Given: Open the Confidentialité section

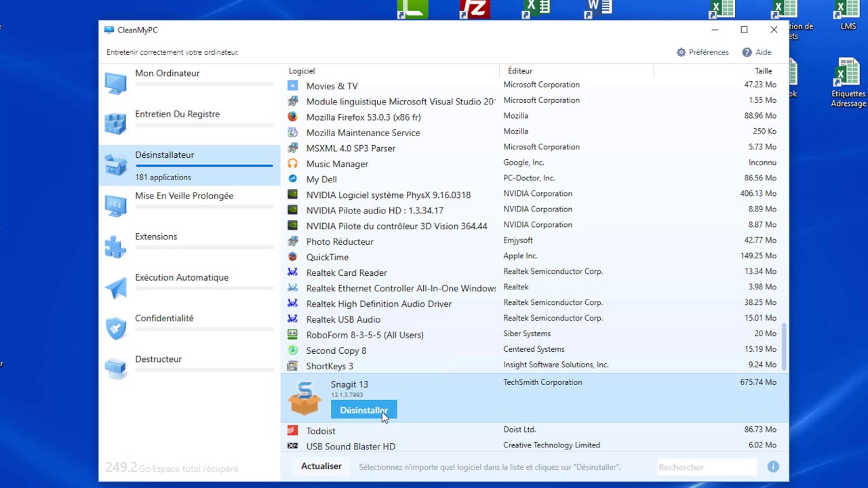Looking at the screenshot, I should tap(189, 327).
